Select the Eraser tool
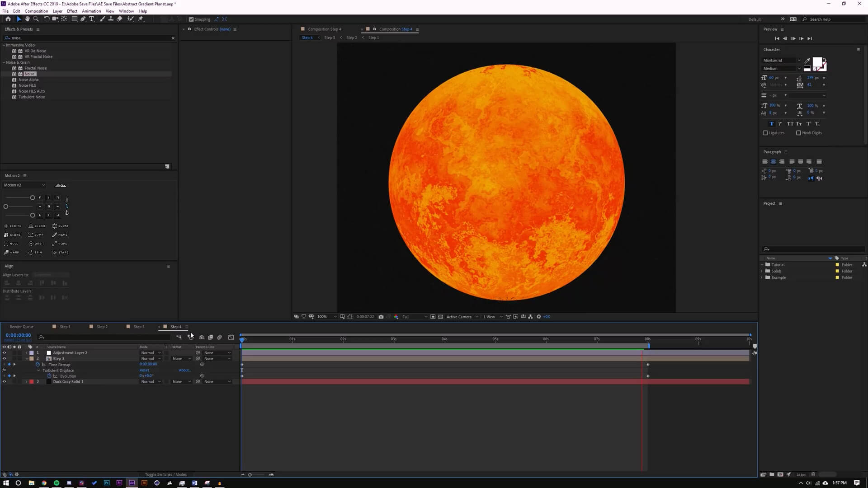 [119, 19]
